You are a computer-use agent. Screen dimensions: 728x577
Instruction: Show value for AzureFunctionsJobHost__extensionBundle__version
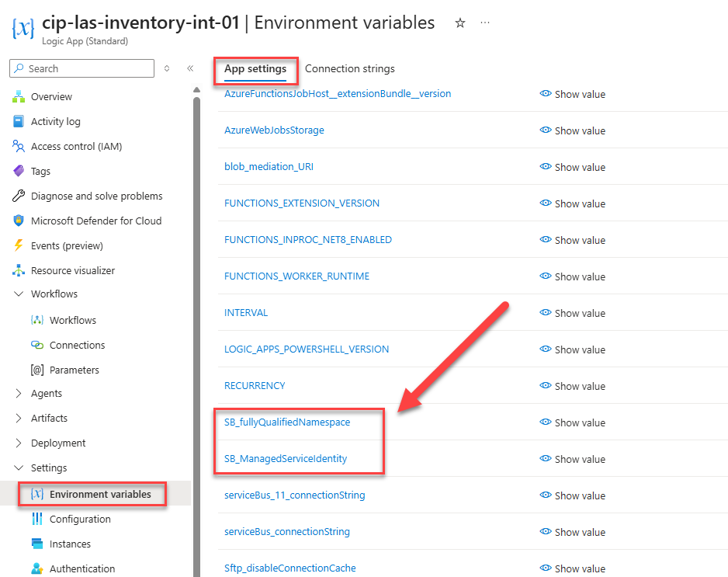pos(572,94)
